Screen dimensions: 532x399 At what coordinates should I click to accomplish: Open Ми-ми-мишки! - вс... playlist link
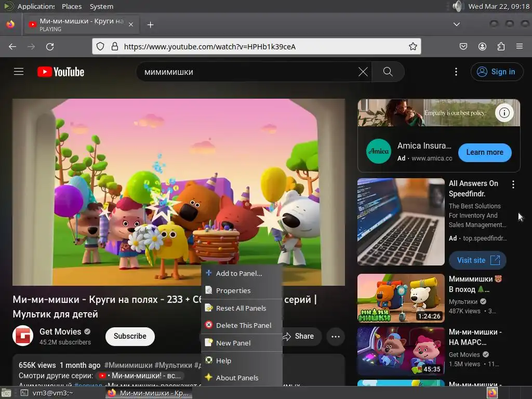click(140, 376)
